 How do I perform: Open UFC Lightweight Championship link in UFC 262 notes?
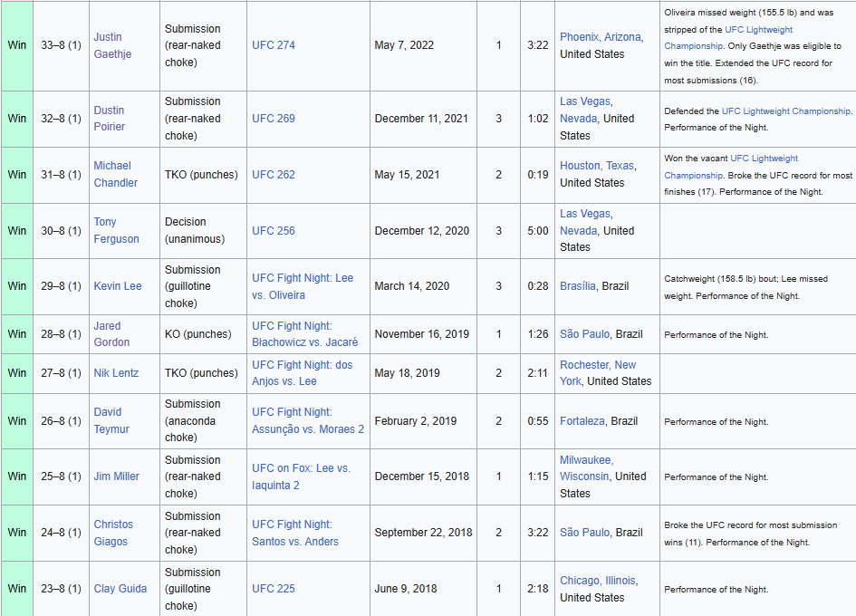(x=731, y=167)
